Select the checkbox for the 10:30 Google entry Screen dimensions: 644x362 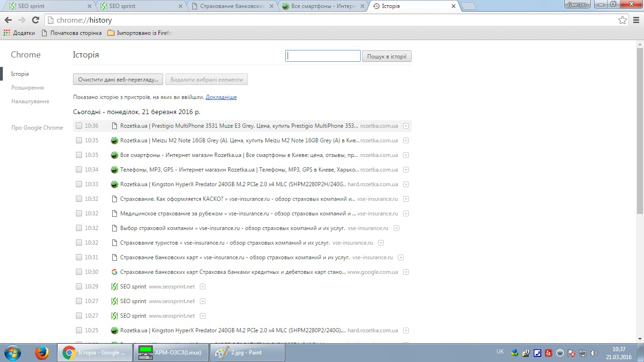click(x=79, y=272)
